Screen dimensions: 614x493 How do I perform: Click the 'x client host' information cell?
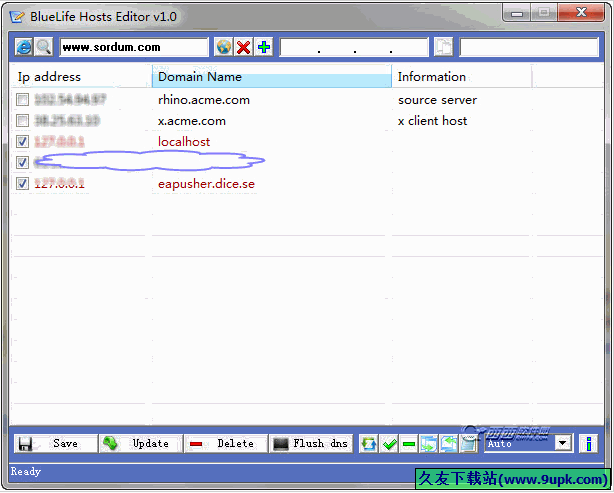tap(432, 121)
